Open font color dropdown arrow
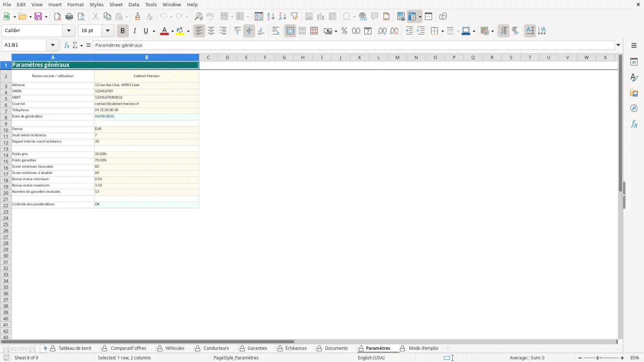 pyautogui.click(x=172, y=31)
